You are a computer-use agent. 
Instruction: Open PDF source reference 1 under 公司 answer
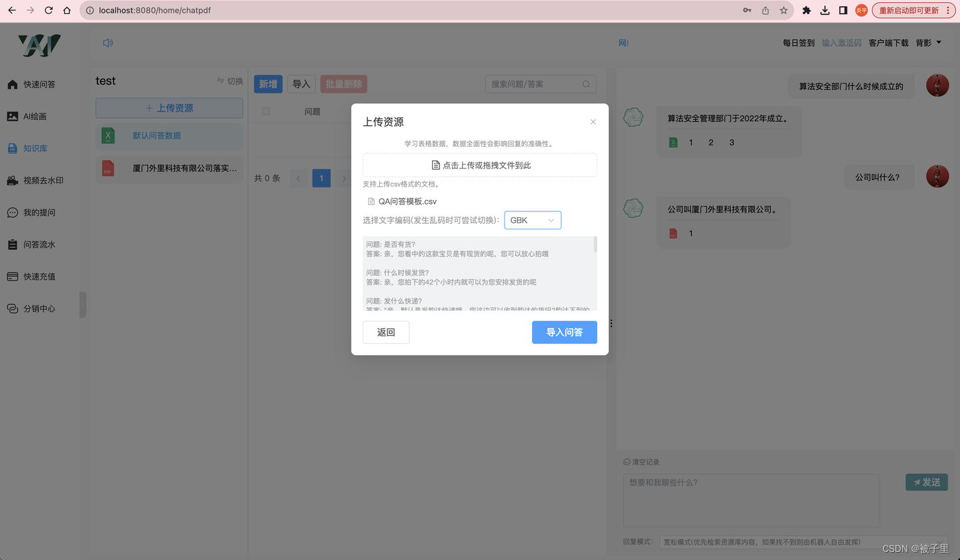tap(691, 233)
